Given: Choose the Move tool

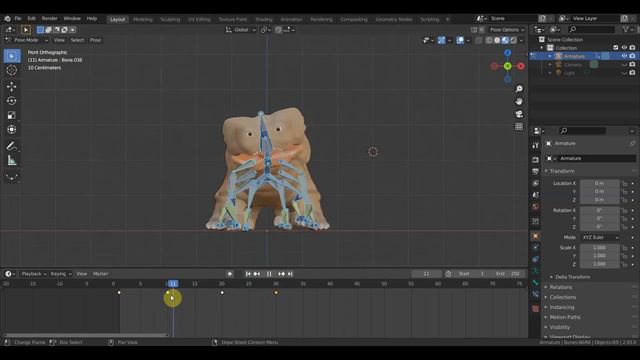Looking at the screenshot, I should (12, 87).
